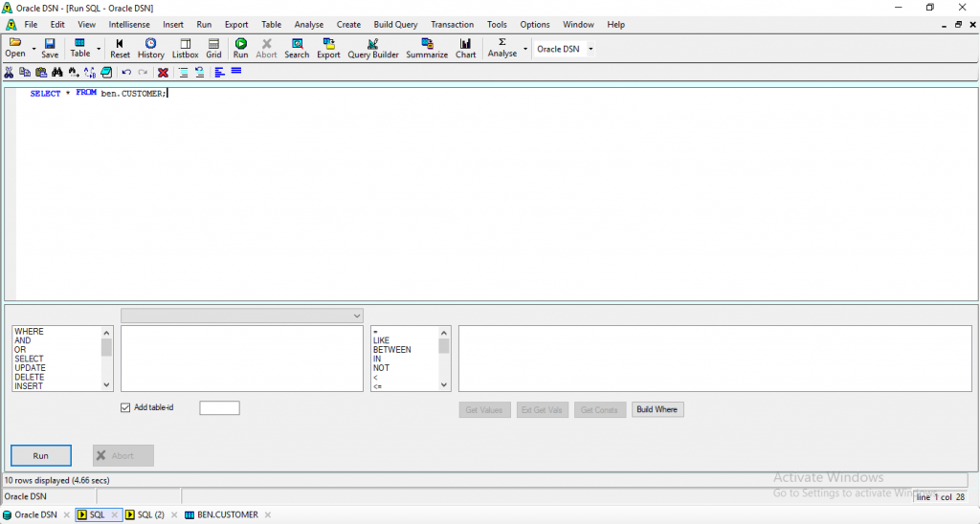Click the Export toolbar icon
This screenshot has height=524, width=980.
coord(328,48)
